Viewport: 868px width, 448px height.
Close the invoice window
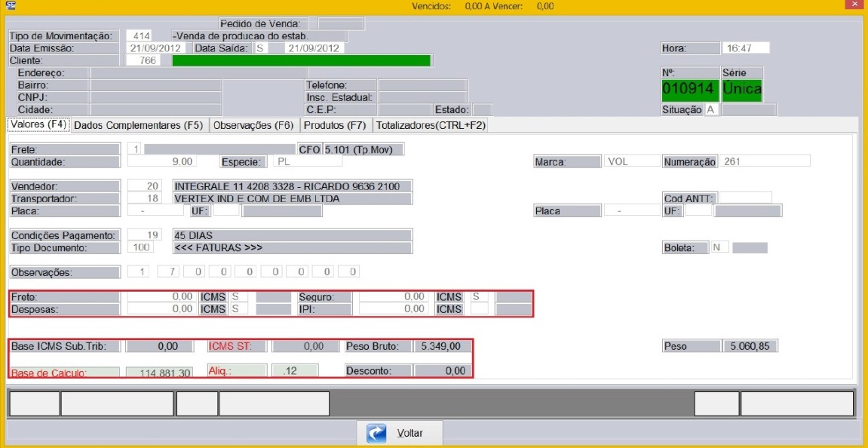pyautogui.click(x=851, y=5)
